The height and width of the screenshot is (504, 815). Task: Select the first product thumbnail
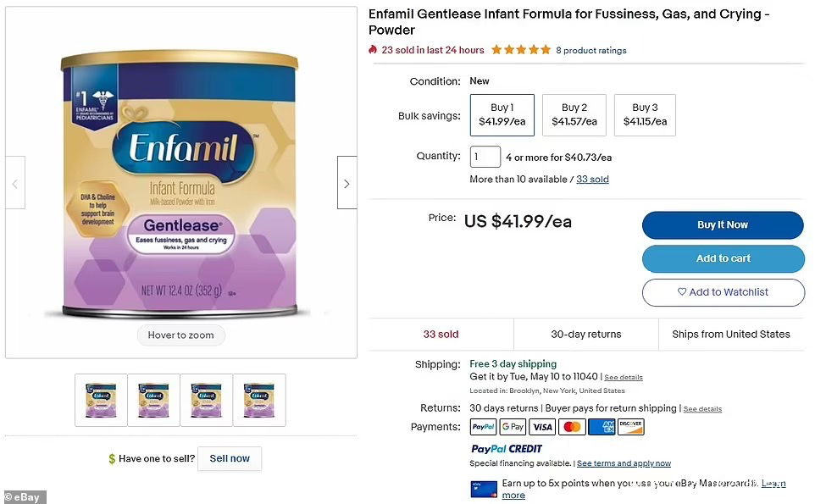[102, 400]
